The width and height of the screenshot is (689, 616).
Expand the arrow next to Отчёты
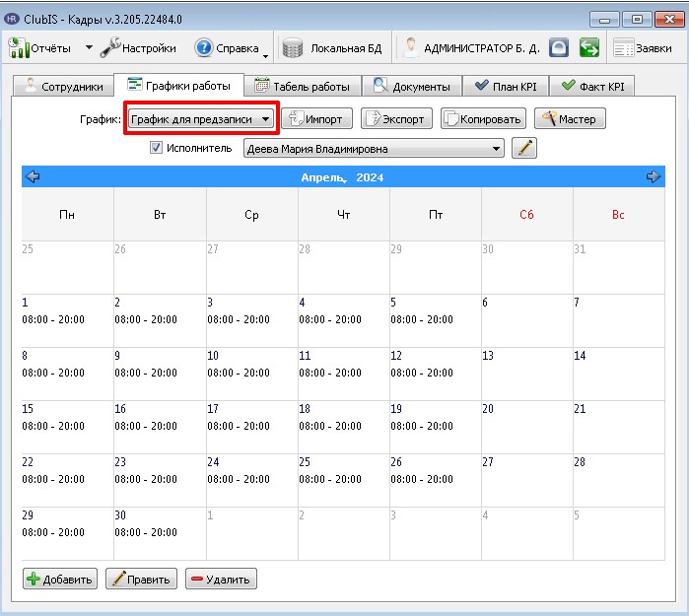pos(89,47)
